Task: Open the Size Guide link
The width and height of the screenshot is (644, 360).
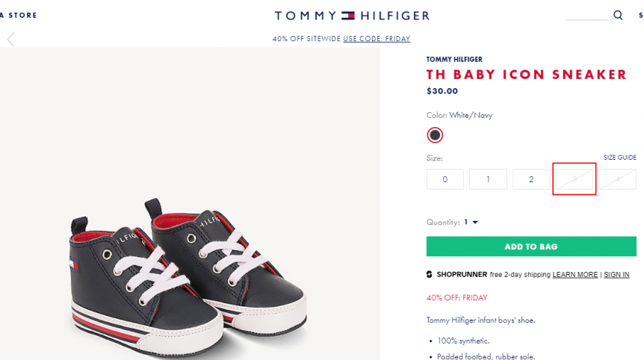Action: click(x=620, y=157)
